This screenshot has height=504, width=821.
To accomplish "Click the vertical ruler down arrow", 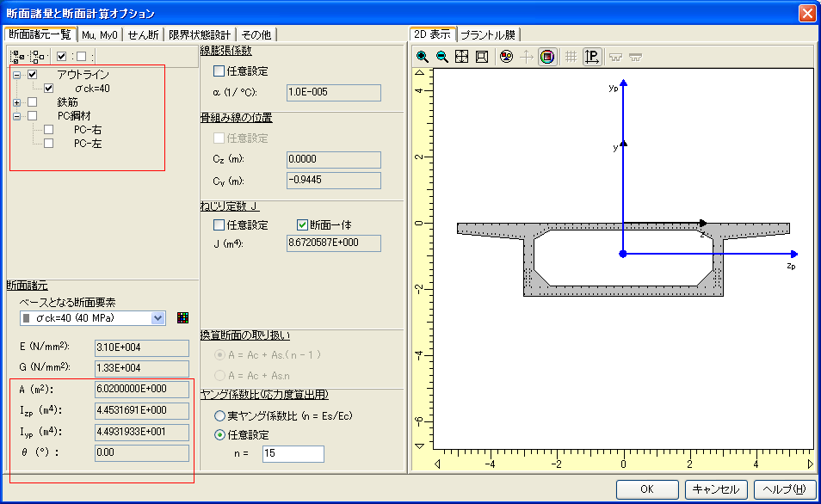I will (x=420, y=446).
